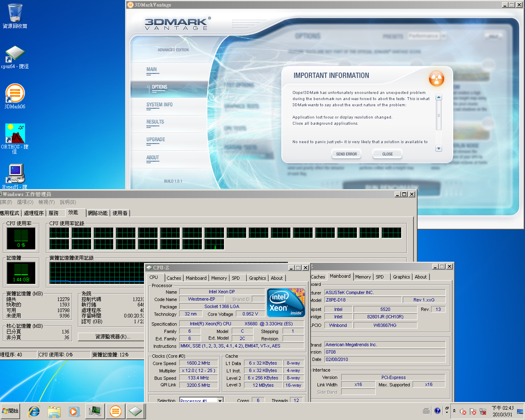
Task: Switch to 應用程式 tab in Task Manager
Action: click(x=10, y=213)
